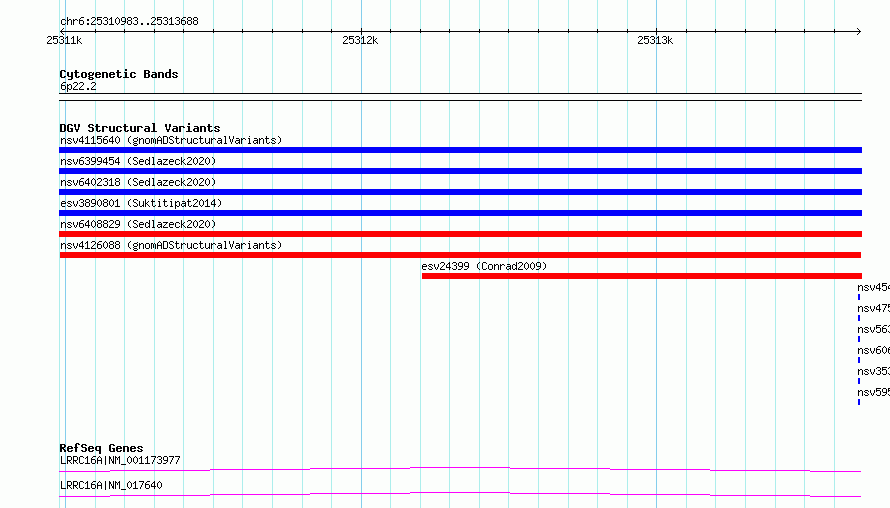
Task: Click the blue bar for nsv6402318
Action: [x=460, y=192]
